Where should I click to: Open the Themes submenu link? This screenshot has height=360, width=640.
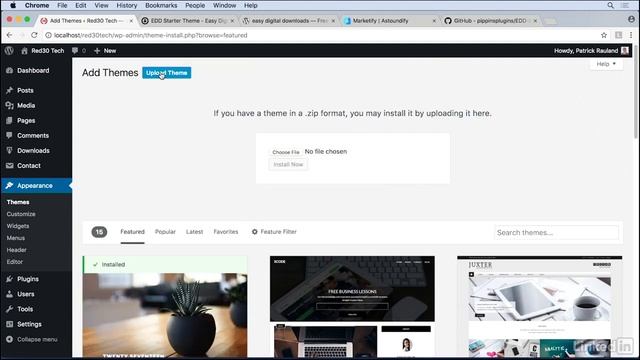[x=18, y=202]
